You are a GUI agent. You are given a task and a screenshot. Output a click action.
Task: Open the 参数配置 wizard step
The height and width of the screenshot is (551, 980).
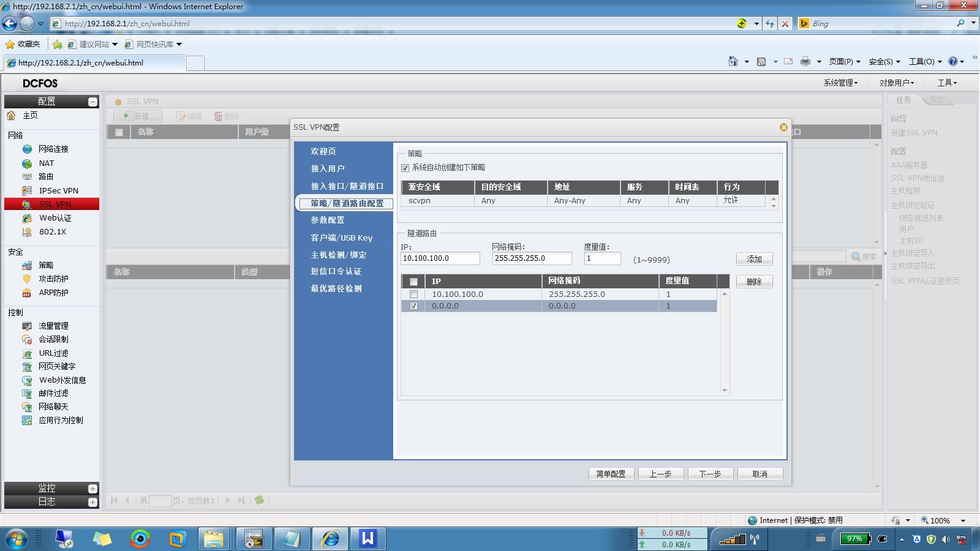[327, 220]
